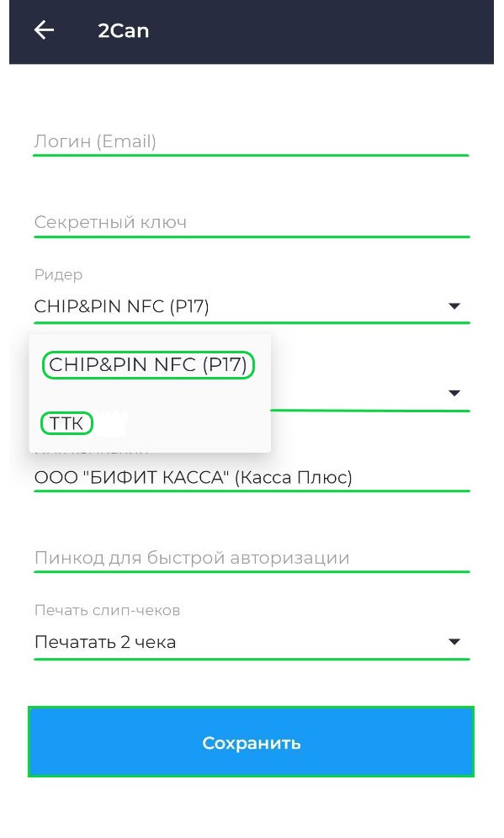Screen dimensions: 504x838
Task: Focus the Секретный ключ input field
Action: (x=252, y=222)
